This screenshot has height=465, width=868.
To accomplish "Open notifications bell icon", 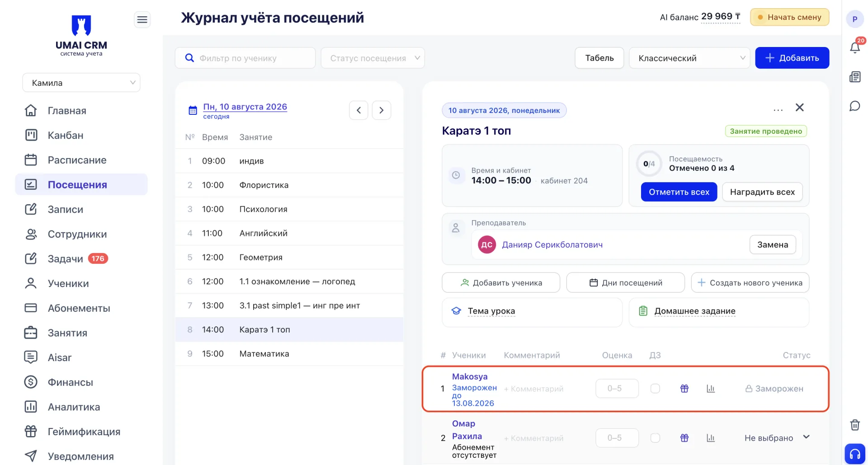I will [x=855, y=47].
